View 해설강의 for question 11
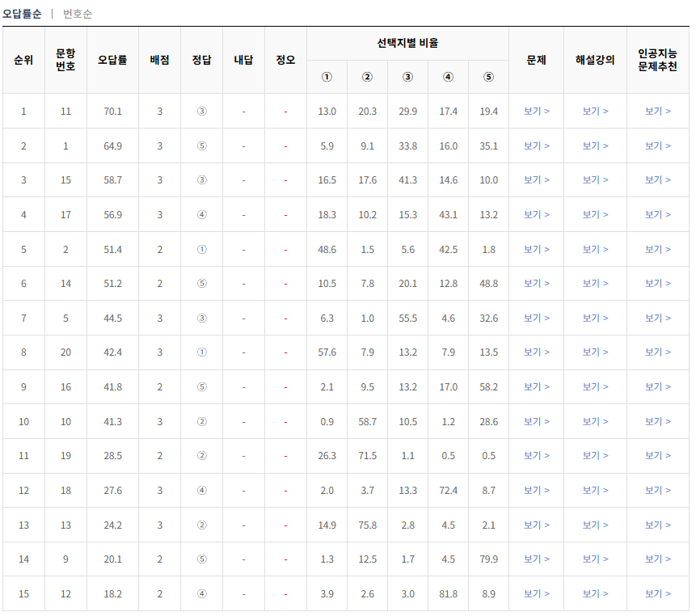Screen dimensions: 696x616 tap(596, 112)
